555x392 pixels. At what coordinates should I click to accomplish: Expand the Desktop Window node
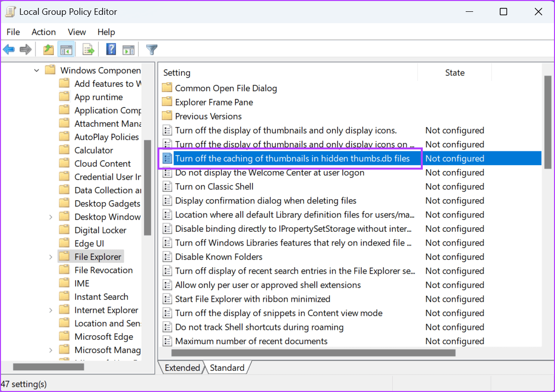tap(51, 216)
